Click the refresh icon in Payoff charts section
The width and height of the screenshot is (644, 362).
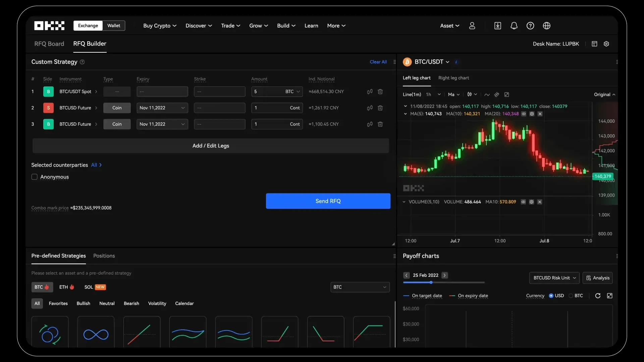pos(598,295)
